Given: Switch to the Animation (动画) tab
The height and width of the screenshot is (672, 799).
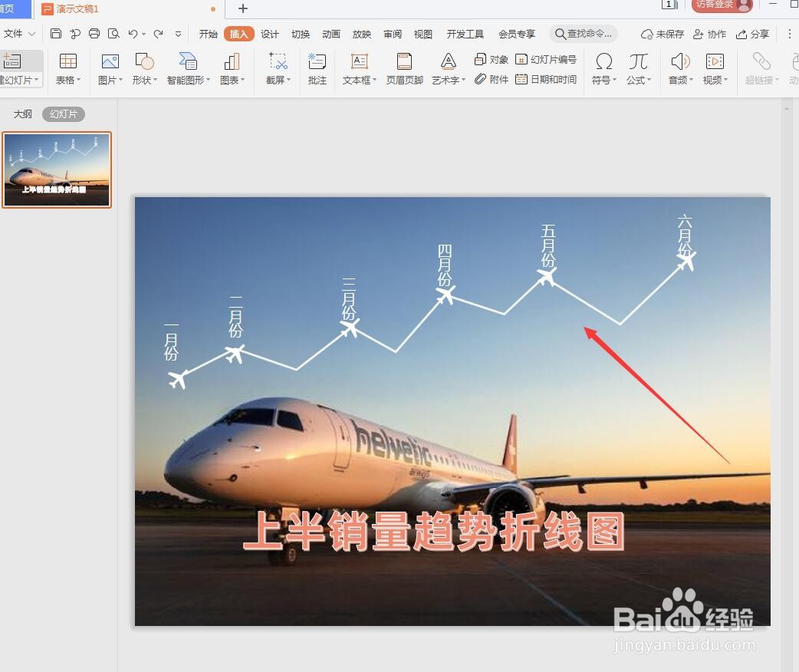Looking at the screenshot, I should [x=330, y=35].
